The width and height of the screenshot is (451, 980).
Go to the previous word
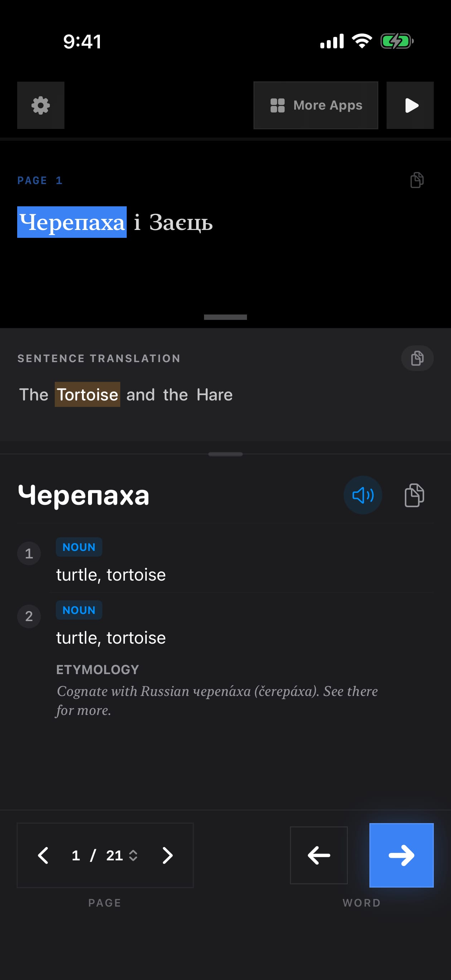click(x=319, y=855)
